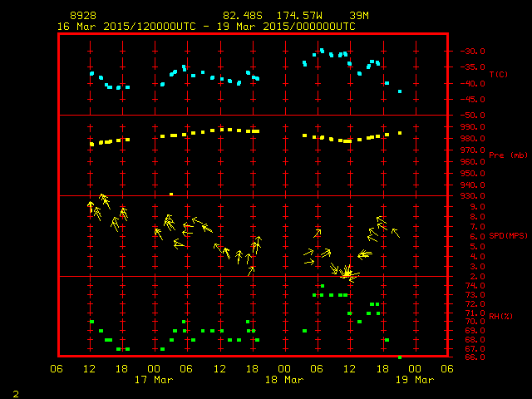Screen dimensions: 532x399
Task: Click the SPD(MPS) wind speed axis label
Action: tap(509, 236)
